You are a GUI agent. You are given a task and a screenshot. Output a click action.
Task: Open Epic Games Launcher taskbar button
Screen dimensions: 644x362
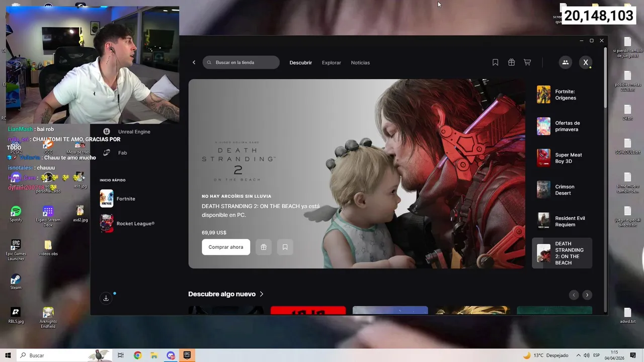[187, 355]
